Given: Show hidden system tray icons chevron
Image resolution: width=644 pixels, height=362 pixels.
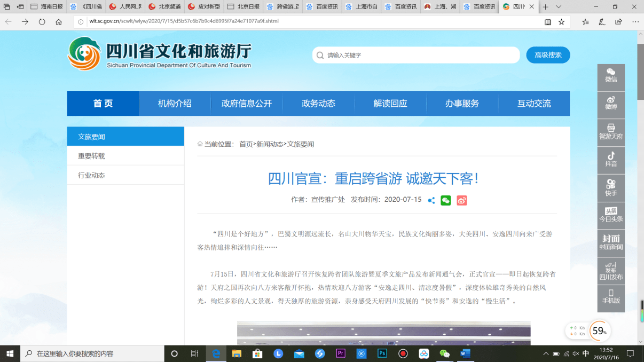Looking at the screenshot, I should click(x=546, y=353).
